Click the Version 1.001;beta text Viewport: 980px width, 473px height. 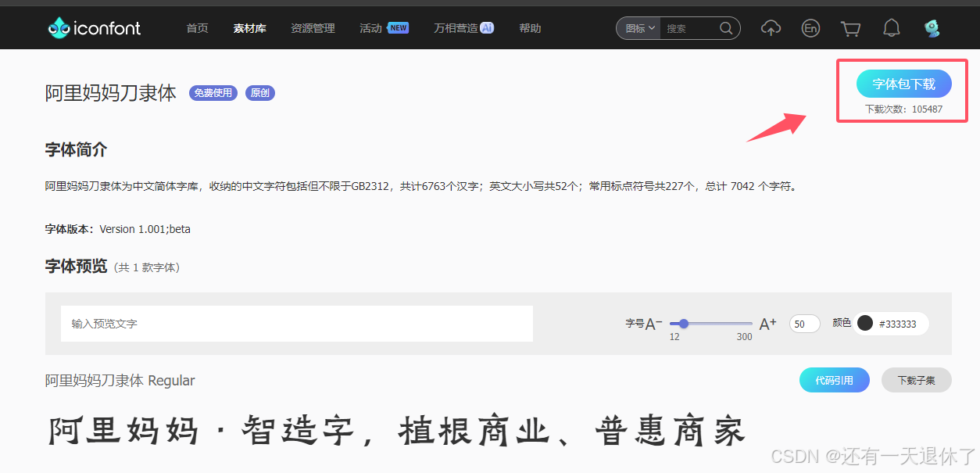pos(145,229)
